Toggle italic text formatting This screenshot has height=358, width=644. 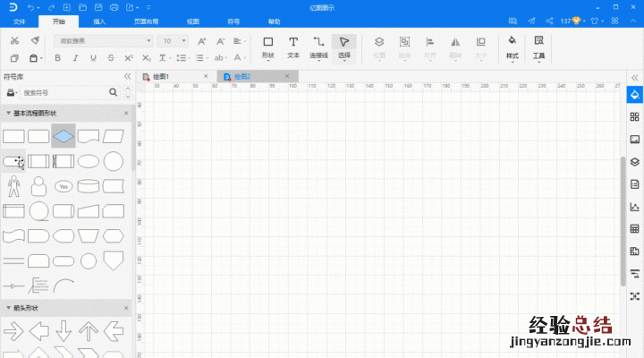pyautogui.click(x=75, y=59)
